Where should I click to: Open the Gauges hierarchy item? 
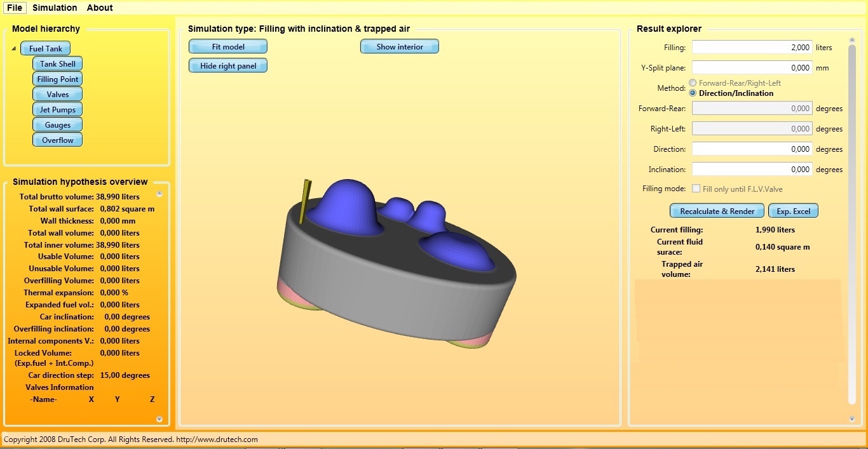(x=57, y=125)
